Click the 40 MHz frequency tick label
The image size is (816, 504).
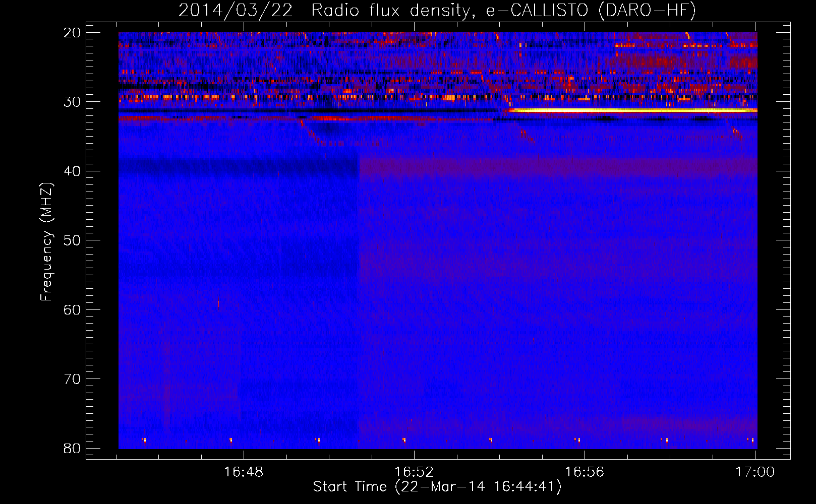tap(72, 171)
